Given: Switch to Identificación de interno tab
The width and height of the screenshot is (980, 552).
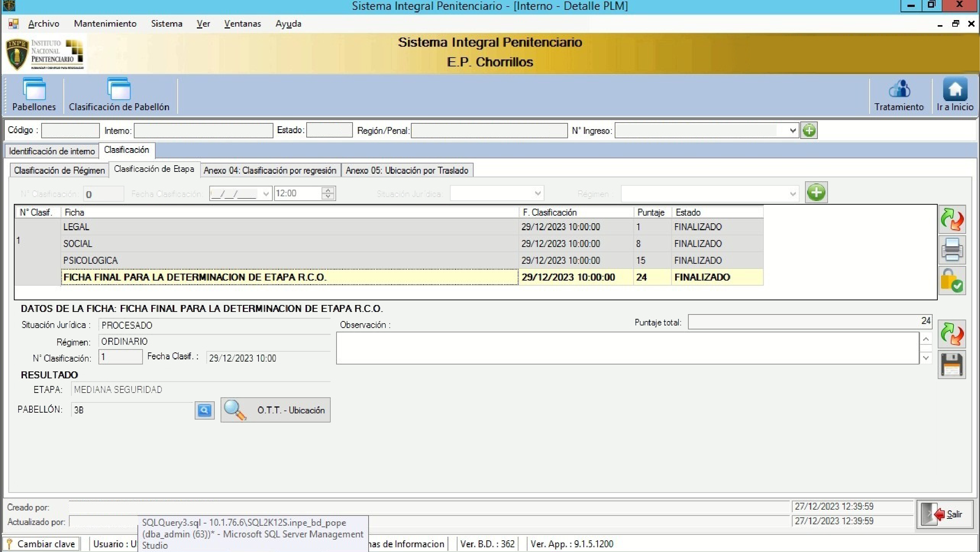Looking at the screenshot, I should tap(52, 151).
